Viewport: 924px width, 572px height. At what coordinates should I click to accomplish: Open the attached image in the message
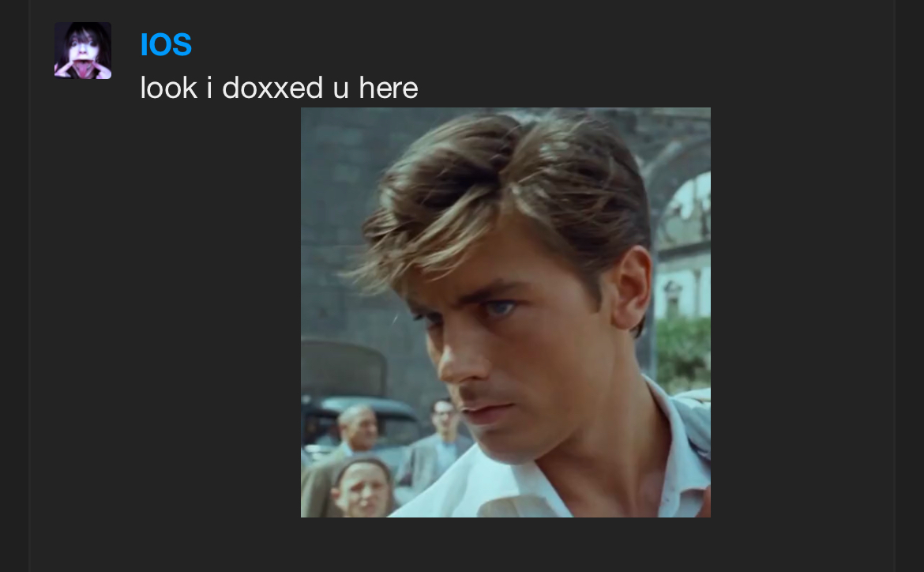click(x=505, y=313)
